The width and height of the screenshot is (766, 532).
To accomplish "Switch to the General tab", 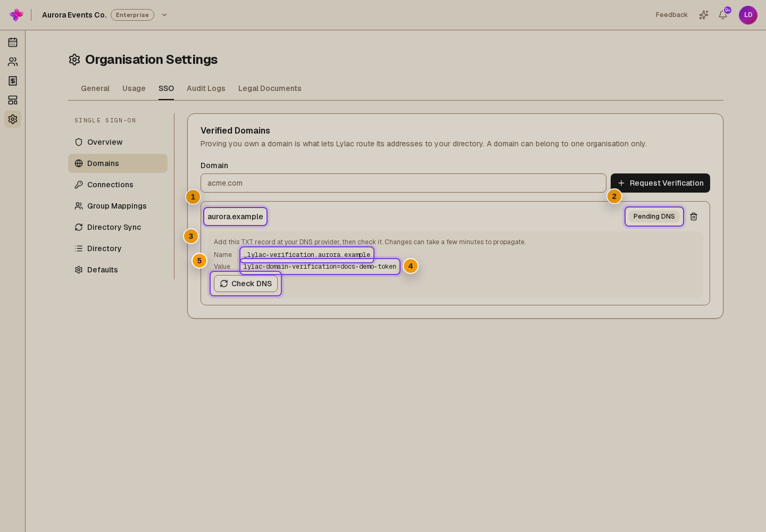I will tap(95, 88).
